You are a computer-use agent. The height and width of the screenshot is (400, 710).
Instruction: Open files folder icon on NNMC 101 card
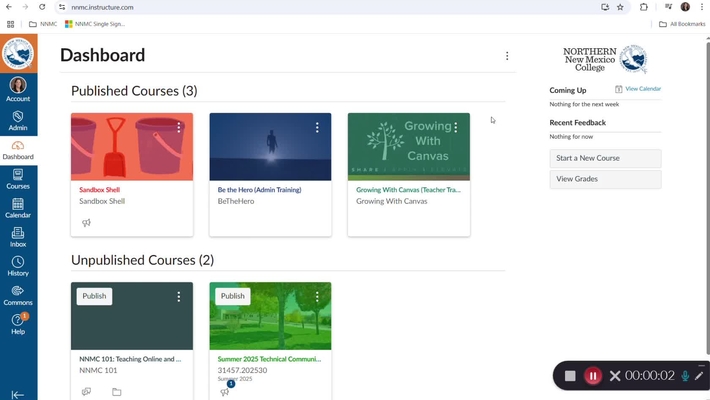click(x=116, y=391)
